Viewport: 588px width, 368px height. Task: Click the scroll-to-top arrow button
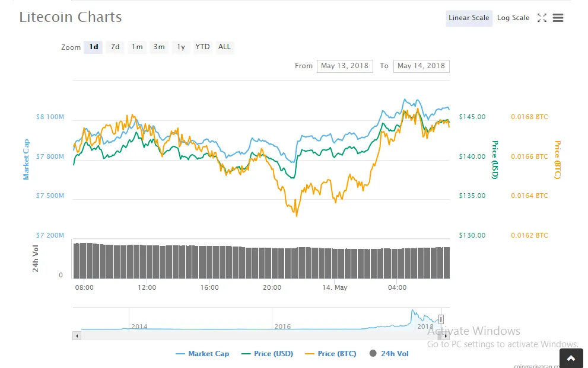click(x=571, y=359)
